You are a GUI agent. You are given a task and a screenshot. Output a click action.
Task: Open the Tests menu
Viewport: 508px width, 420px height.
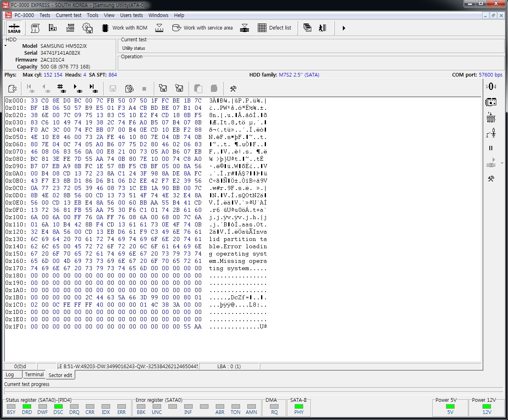[45, 15]
